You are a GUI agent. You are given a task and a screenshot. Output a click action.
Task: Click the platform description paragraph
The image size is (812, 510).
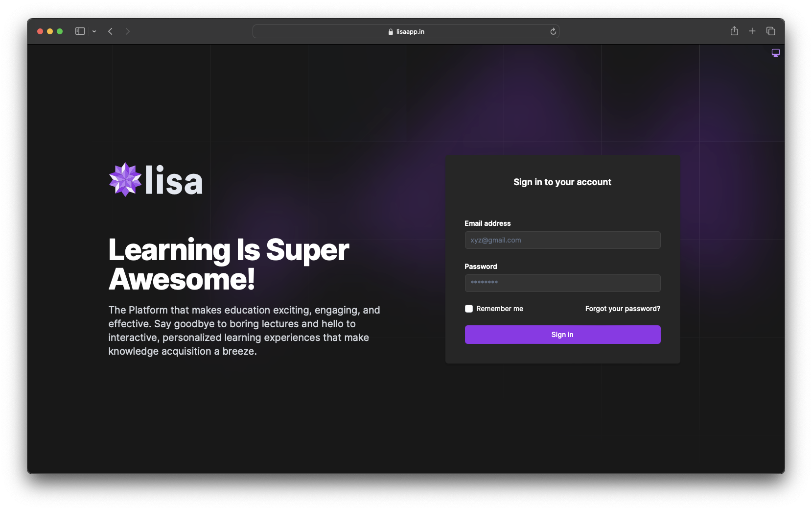[244, 331]
